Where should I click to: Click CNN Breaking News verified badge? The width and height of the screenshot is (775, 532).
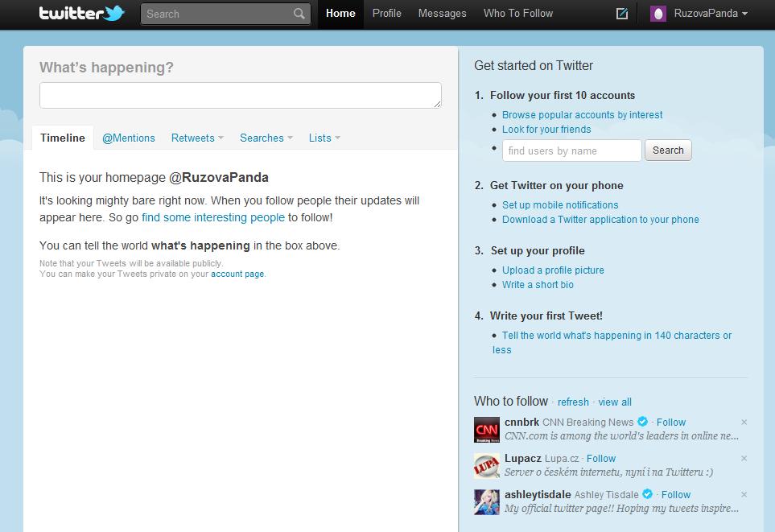[642, 422]
